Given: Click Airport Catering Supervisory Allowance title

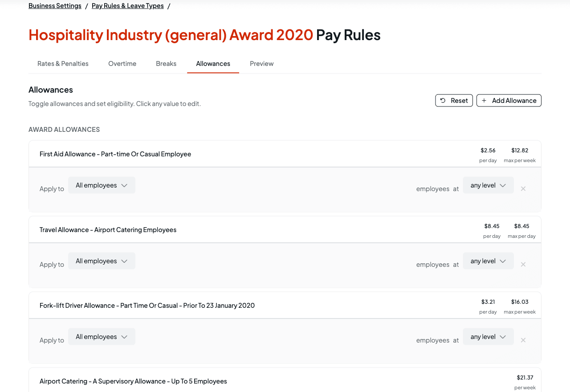Looking at the screenshot, I should [133, 381].
